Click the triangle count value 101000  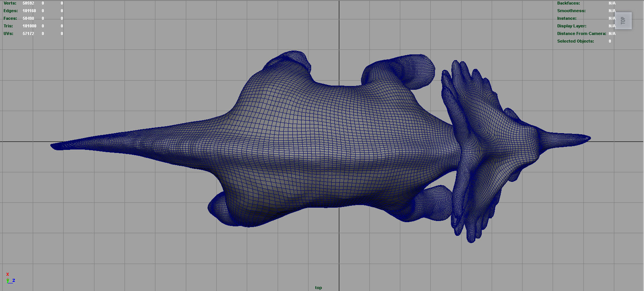(29, 26)
